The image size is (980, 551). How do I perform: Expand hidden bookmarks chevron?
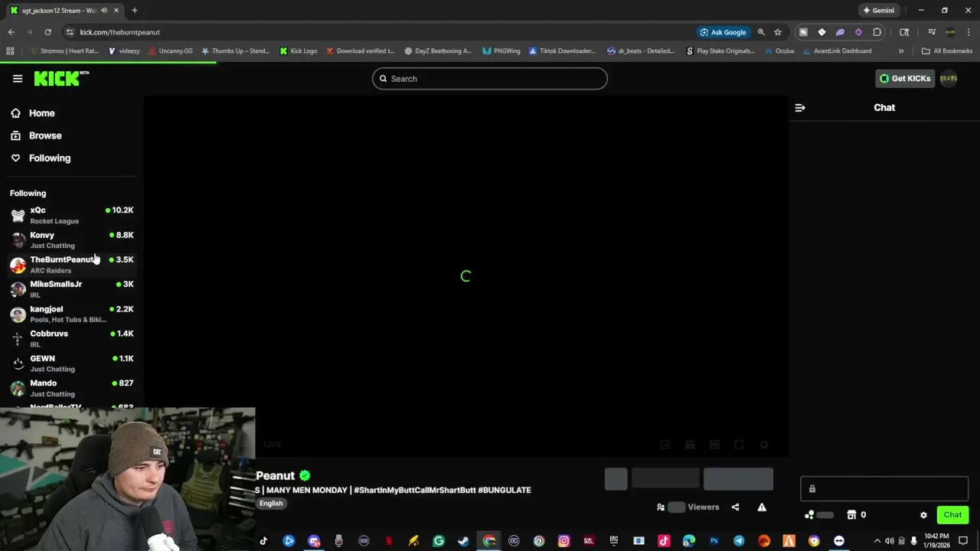tap(901, 51)
